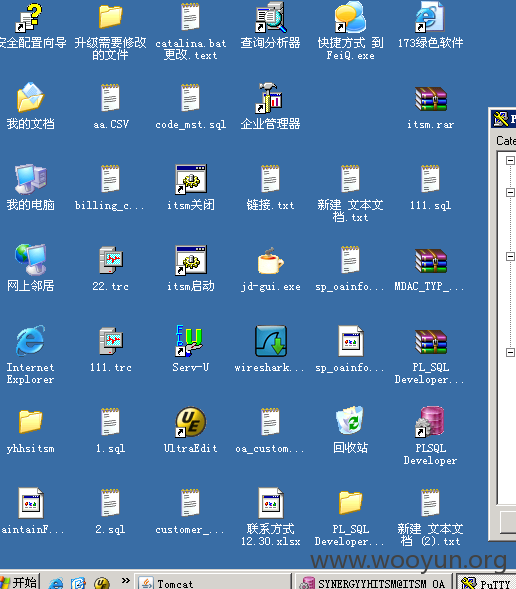
Task: Open the 查询分析器 shortcut icon
Action: tap(271, 17)
